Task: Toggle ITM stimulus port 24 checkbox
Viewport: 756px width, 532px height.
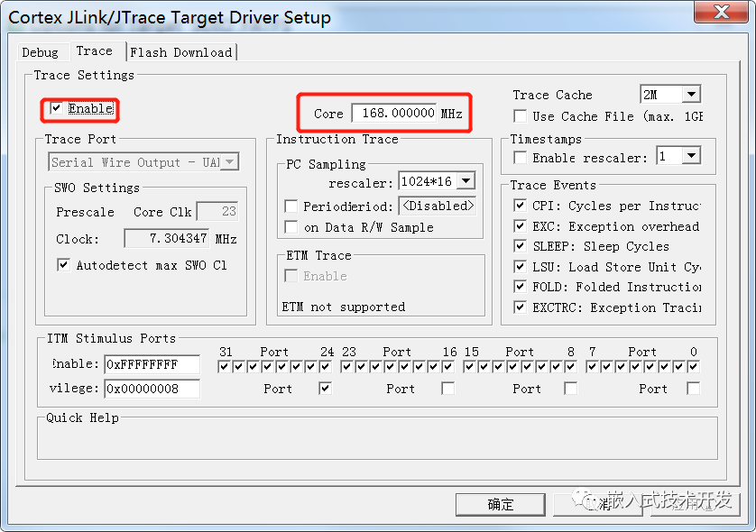Action: pos(326,367)
